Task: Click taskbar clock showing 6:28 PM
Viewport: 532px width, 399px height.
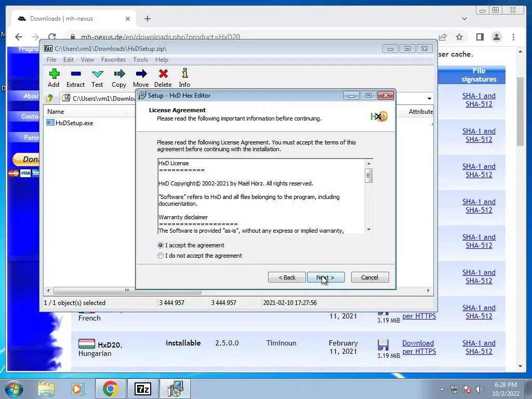Action: pyautogui.click(x=506, y=389)
